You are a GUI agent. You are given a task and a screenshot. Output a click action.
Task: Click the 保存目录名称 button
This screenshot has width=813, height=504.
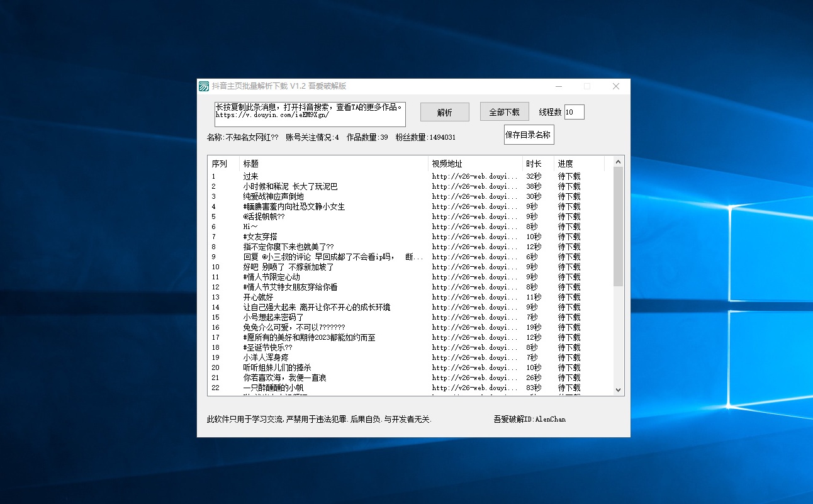coord(529,135)
